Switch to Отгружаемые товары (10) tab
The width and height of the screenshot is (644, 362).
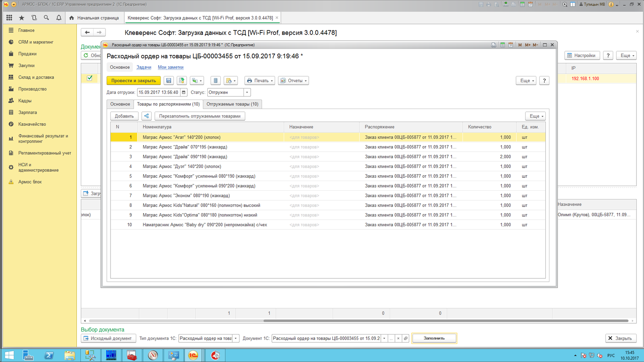tap(232, 104)
